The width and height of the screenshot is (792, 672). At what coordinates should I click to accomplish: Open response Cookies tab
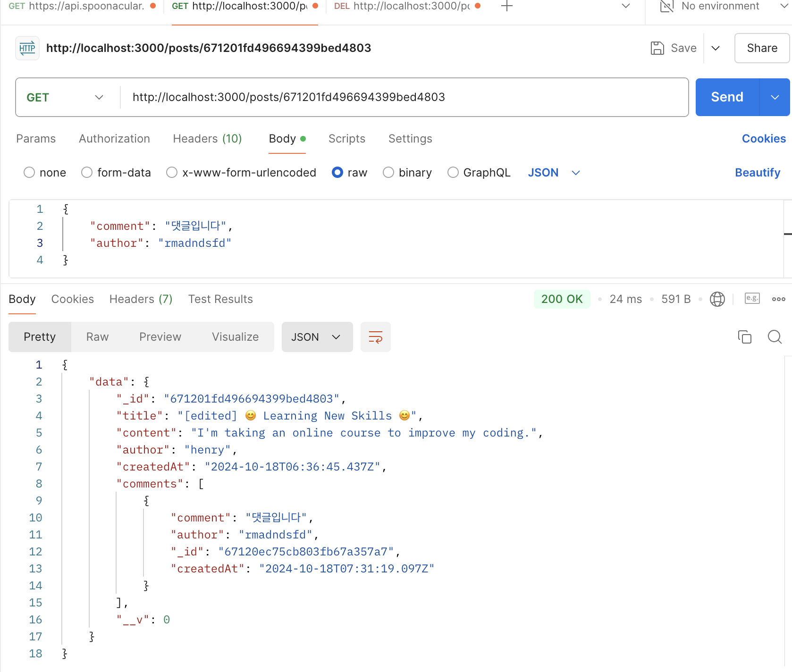pyautogui.click(x=72, y=299)
